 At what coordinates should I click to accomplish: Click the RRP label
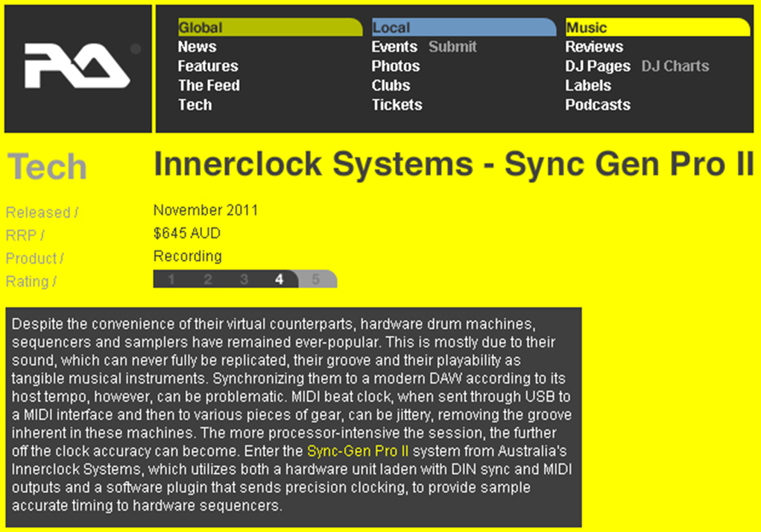click(x=25, y=235)
